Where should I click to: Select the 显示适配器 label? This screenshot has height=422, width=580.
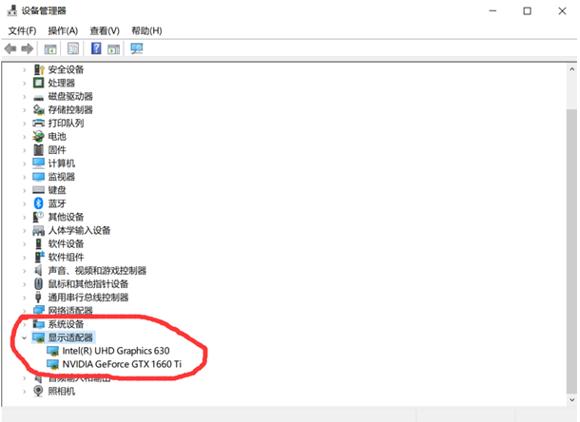70,338
